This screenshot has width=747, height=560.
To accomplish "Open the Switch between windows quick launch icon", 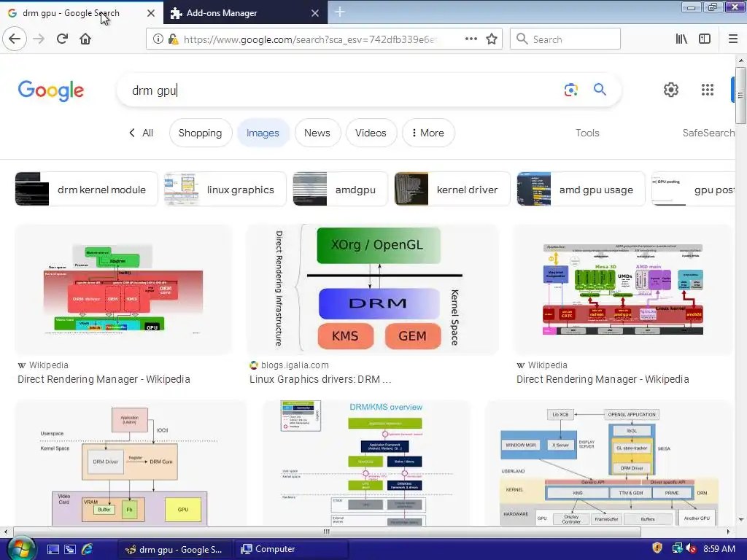I will pos(70,549).
